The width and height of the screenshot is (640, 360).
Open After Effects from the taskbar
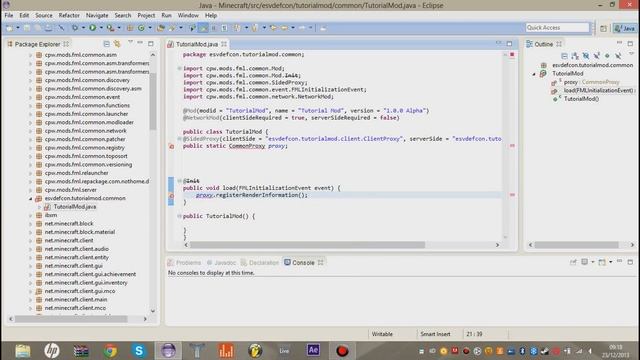313,350
